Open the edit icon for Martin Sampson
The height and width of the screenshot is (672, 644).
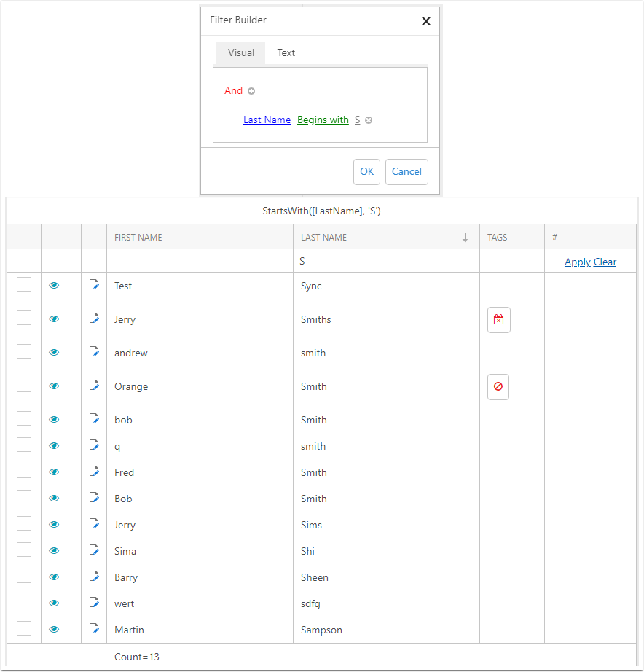[x=94, y=629]
